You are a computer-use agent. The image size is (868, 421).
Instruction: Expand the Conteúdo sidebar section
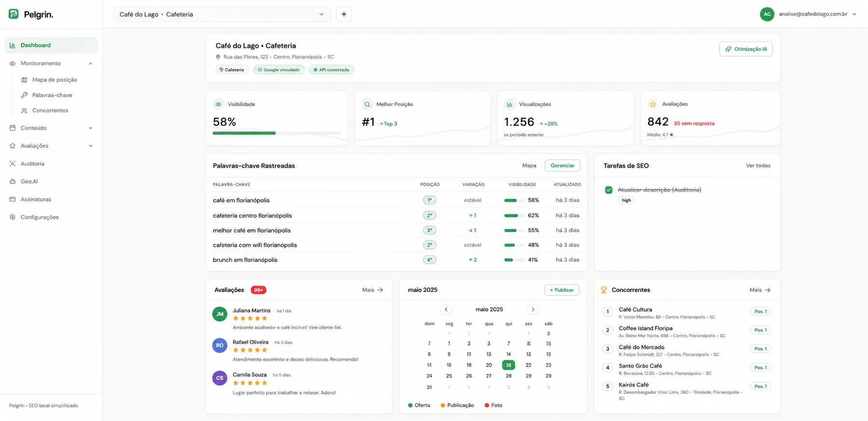[x=91, y=128]
